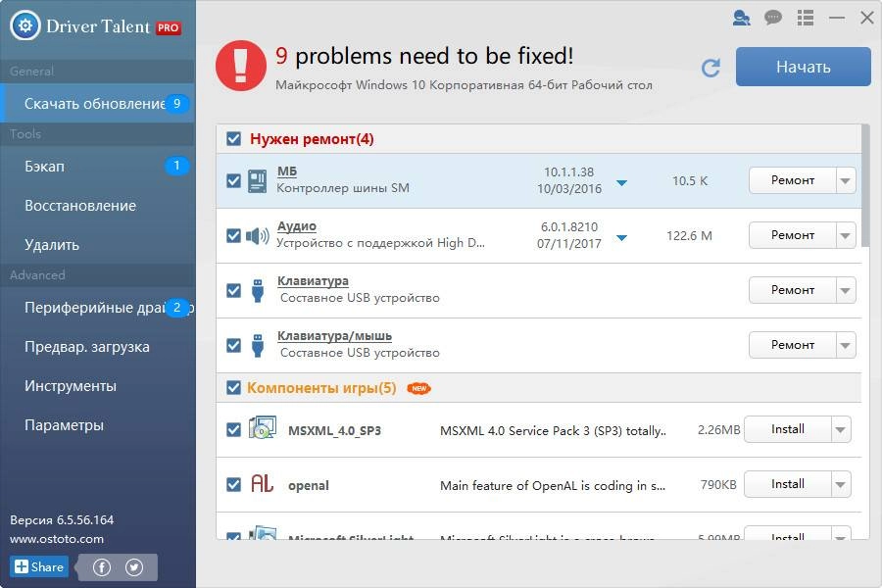Viewport: 882px width, 588px height.
Task: Click Ремонт button for МБ driver
Action: coord(793,180)
